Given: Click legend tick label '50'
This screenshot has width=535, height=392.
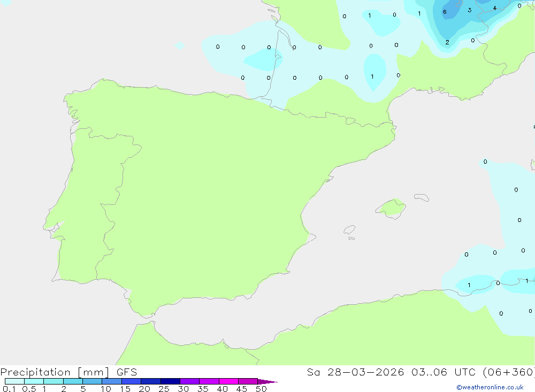Looking at the screenshot, I should tap(261, 389).
